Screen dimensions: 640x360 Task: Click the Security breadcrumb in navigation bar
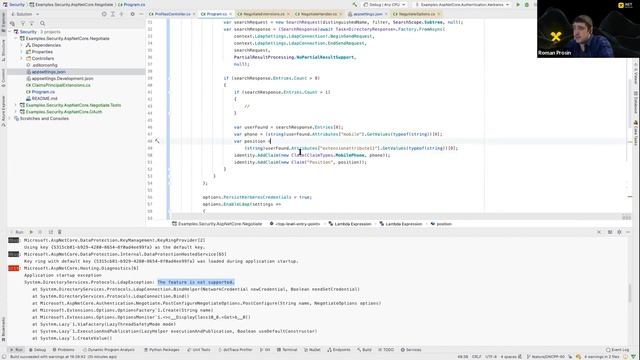pos(13,4)
